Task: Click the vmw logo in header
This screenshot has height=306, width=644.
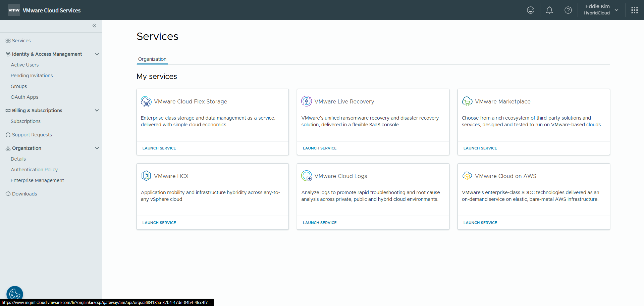Action: [x=14, y=10]
